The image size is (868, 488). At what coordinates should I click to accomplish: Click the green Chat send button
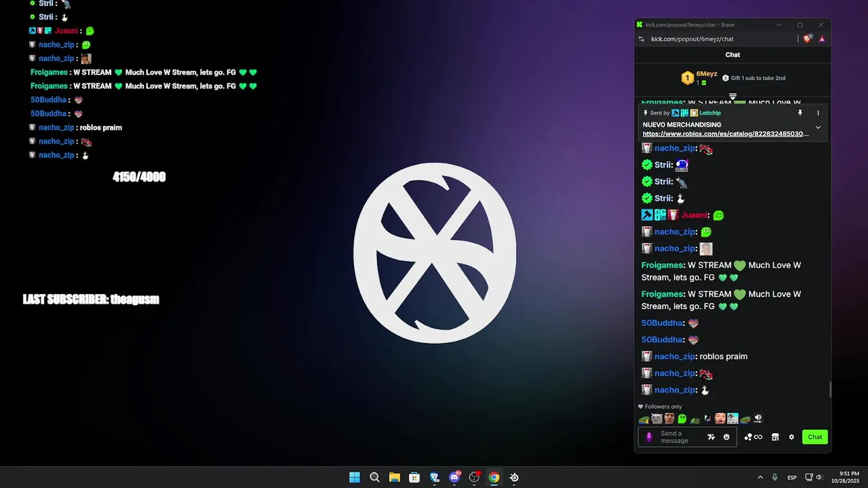[x=815, y=437]
